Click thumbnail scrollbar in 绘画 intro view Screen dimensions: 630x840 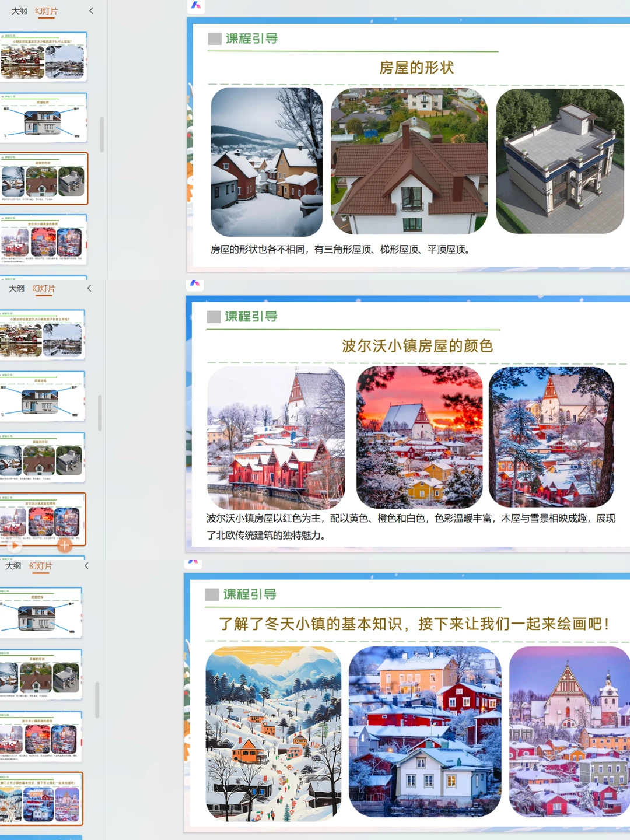(97, 700)
